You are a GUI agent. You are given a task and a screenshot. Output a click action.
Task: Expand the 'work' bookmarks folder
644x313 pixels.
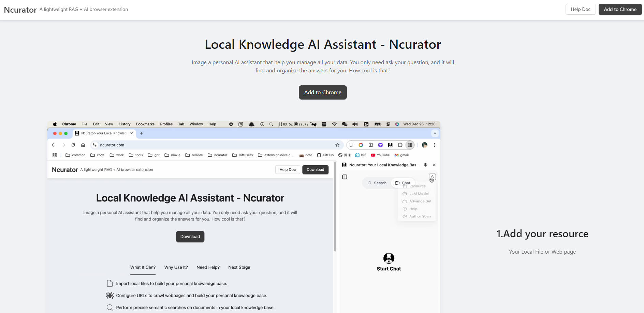116,155
